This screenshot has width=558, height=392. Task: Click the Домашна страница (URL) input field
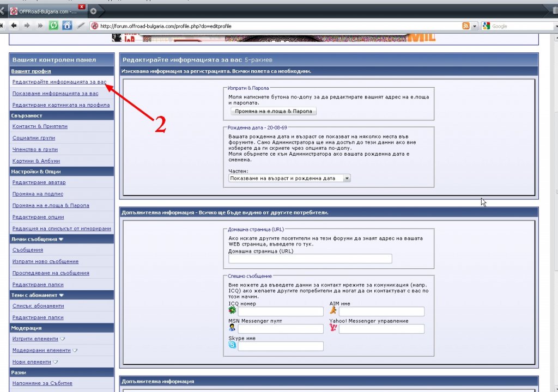(x=310, y=259)
